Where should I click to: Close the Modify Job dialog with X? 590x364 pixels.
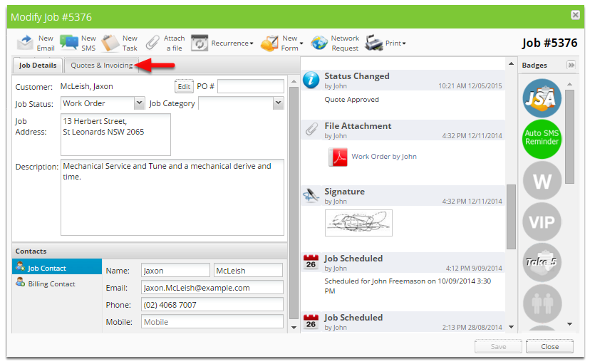575,15
